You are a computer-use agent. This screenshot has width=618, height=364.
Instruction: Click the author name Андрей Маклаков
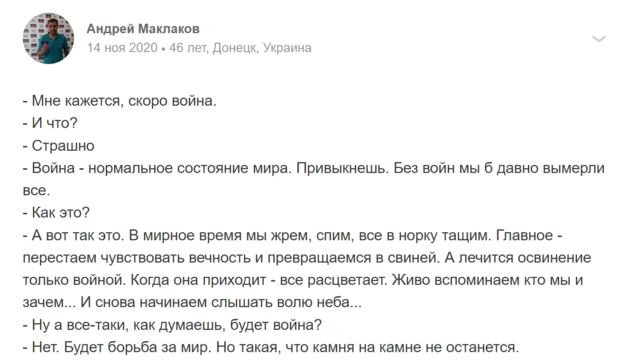coord(143,29)
